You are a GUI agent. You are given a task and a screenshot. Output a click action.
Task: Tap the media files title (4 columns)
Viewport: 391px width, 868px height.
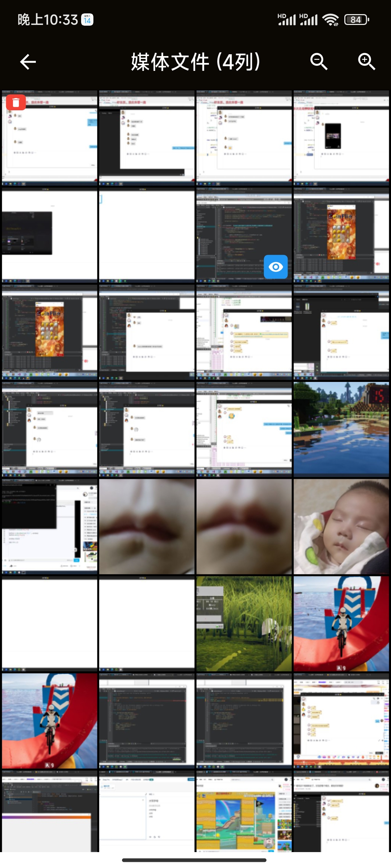pyautogui.click(x=195, y=62)
